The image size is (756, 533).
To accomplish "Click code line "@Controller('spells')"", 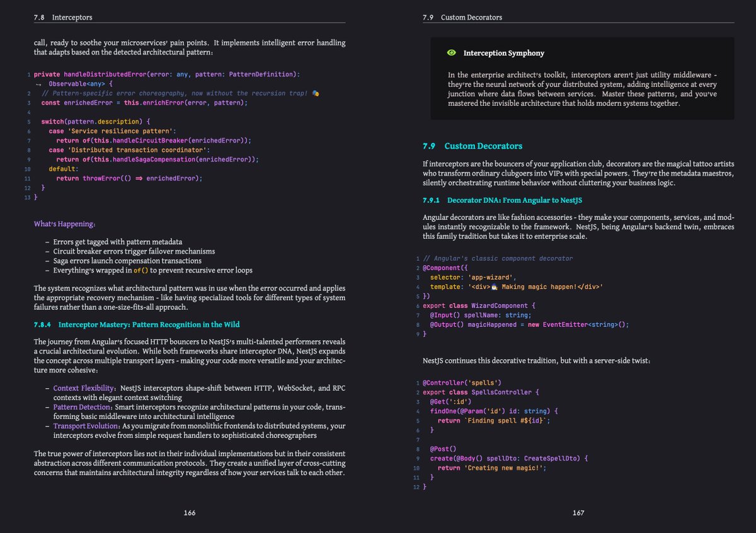I will (x=462, y=382).
